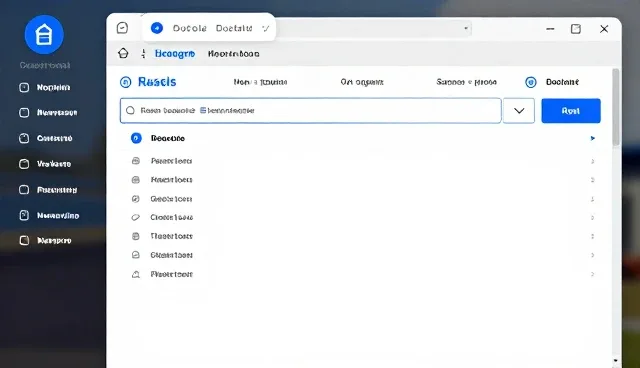
Task: Expand the check-mark dropdown on the title tab
Action: [265, 28]
